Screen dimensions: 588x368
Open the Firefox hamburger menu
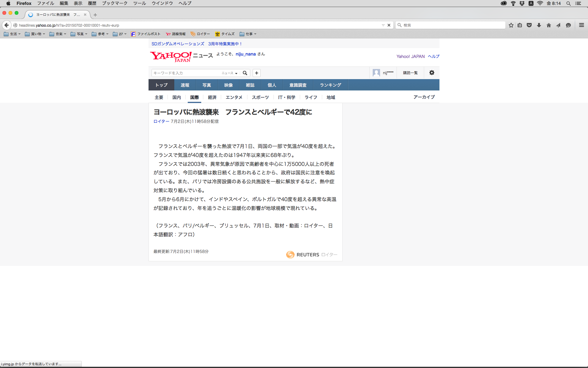click(581, 25)
